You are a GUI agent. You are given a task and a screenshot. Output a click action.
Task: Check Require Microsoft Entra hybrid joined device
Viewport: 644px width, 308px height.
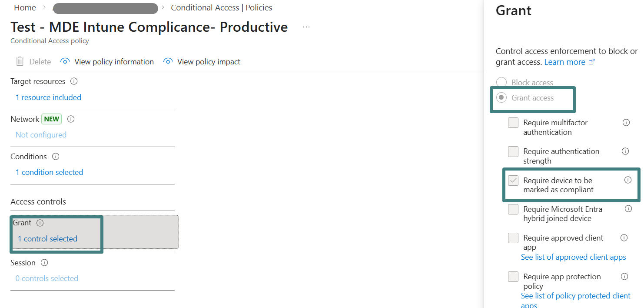click(513, 209)
